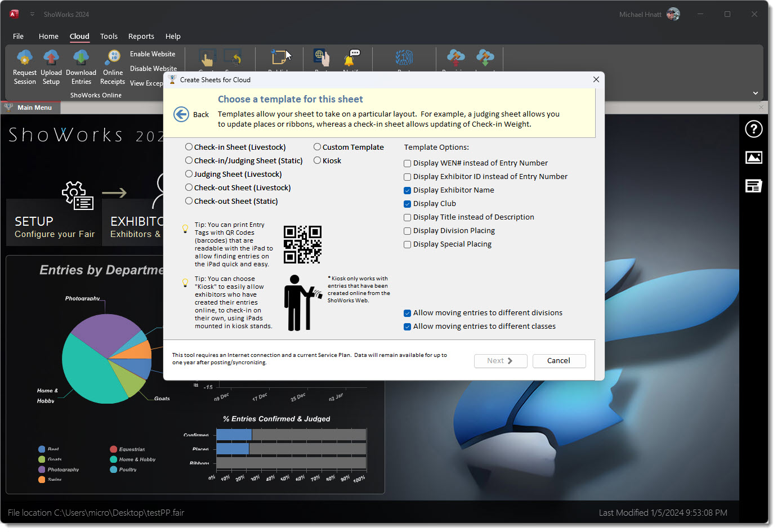
Task: Enable Display Title instead of Description
Action: click(x=407, y=217)
